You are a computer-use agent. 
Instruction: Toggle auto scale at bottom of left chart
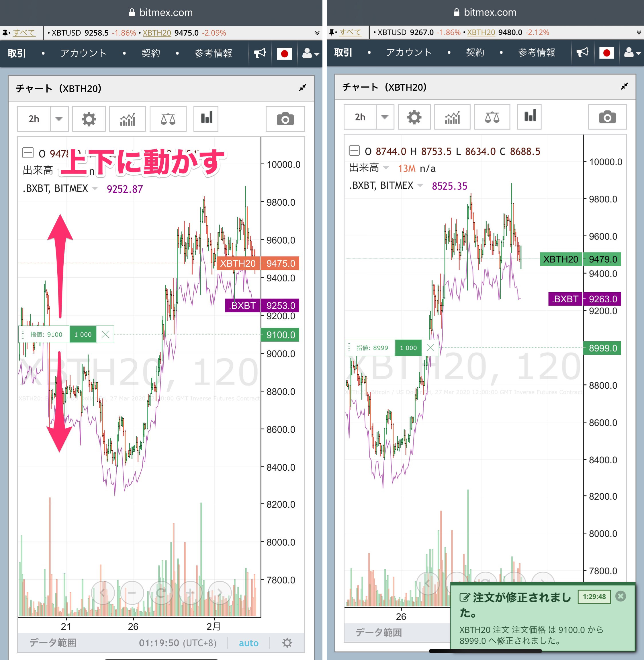point(248,643)
